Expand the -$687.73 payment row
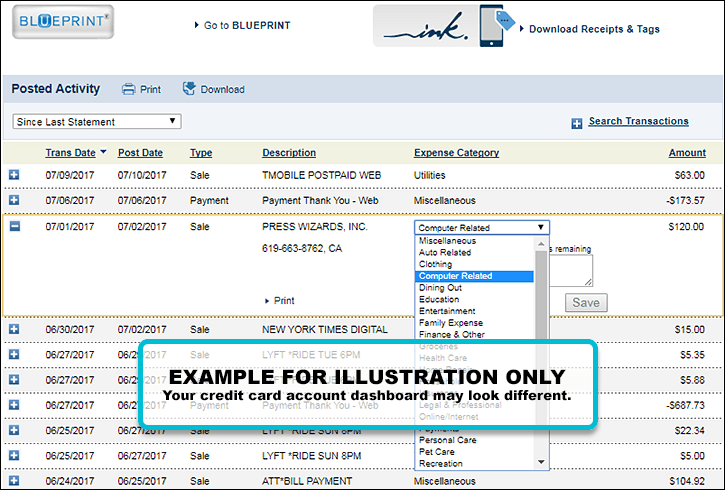Screen dimensions: 725x490 coord(14,404)
